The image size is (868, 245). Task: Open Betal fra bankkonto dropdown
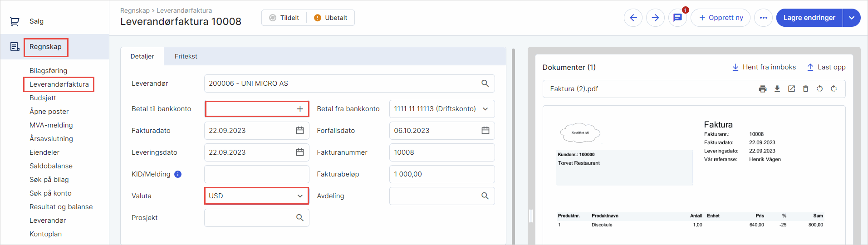(485, 109)
